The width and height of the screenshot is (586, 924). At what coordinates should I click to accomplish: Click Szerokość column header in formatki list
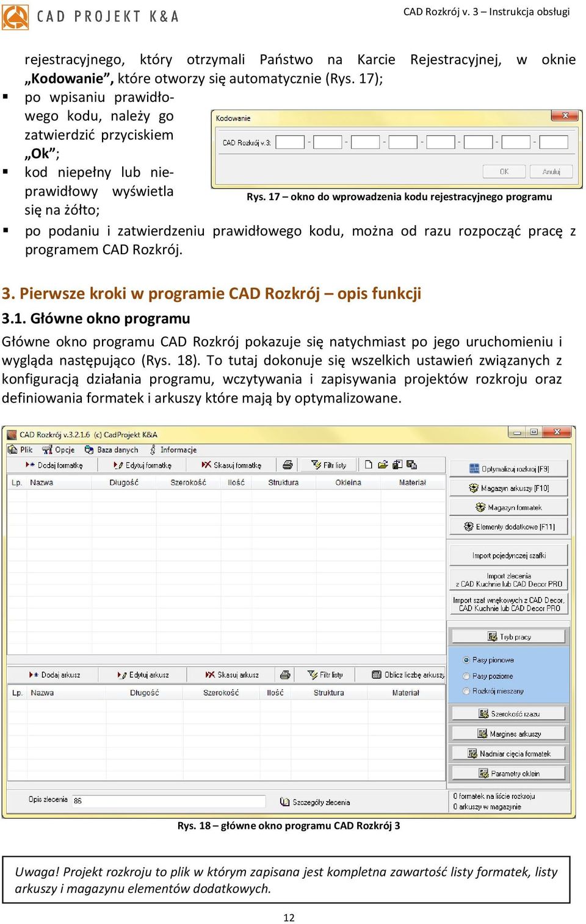pyautogui.click(x=188, y=482)
